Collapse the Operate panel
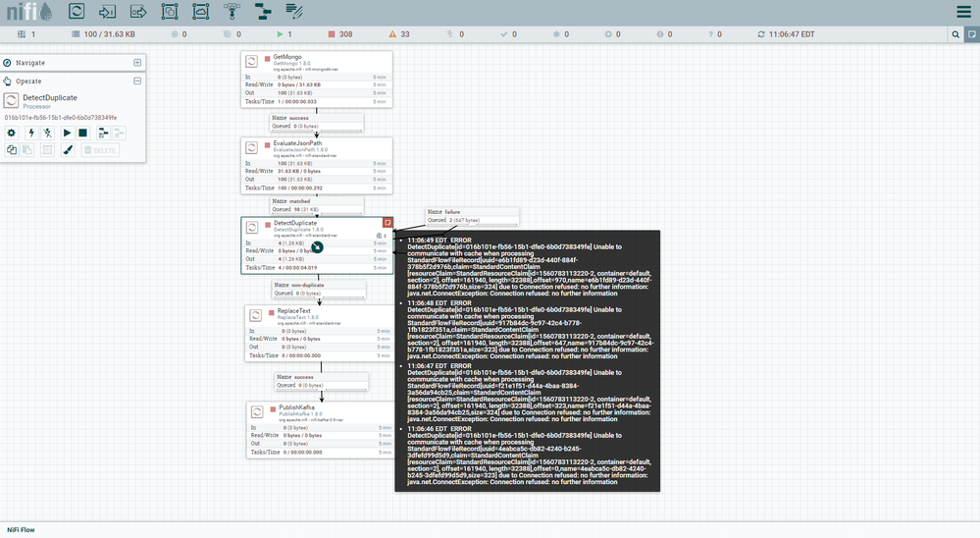 [137, 81]
